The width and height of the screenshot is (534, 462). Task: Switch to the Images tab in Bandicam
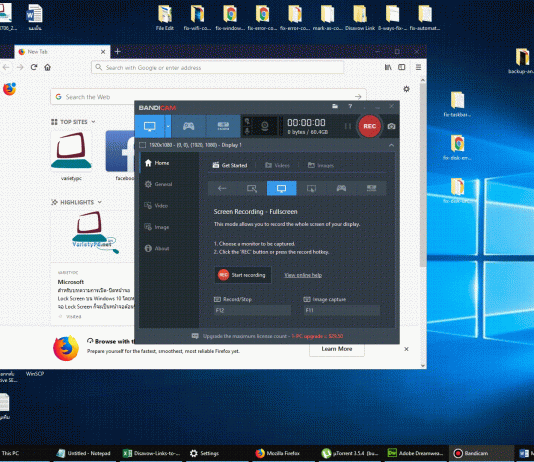(321, 165)
